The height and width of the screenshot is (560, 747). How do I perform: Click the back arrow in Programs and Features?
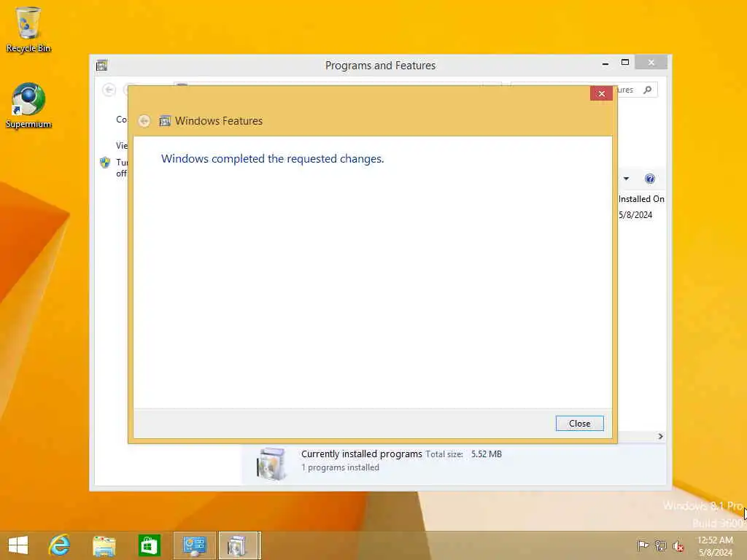[109, 90]
